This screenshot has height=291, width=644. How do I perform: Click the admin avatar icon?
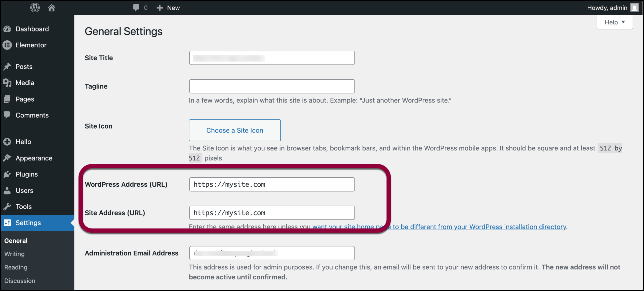point(634,8)
